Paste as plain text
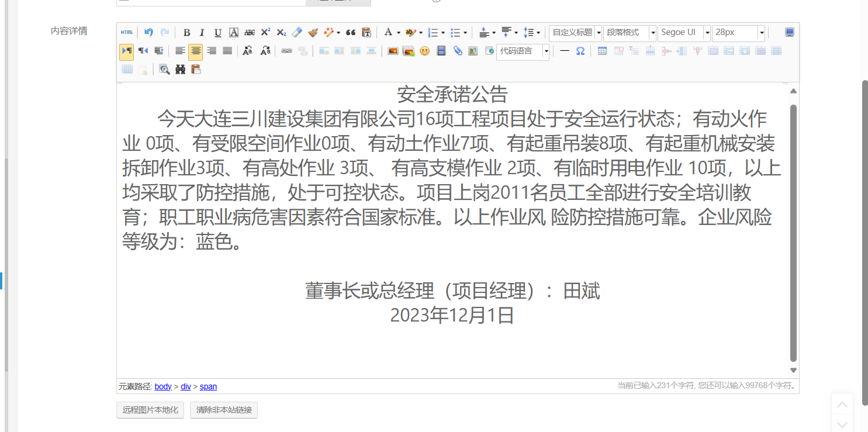 coord(366,33)
